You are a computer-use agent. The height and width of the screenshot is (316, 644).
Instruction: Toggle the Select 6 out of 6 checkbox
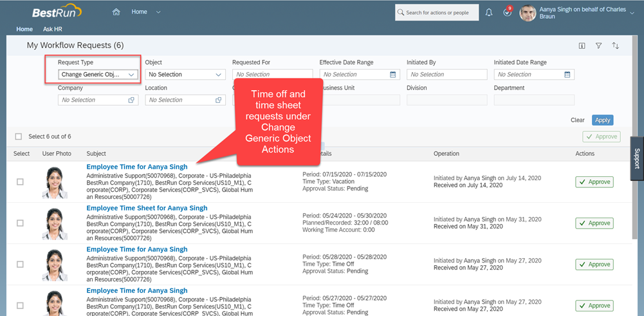pos(19,136)
